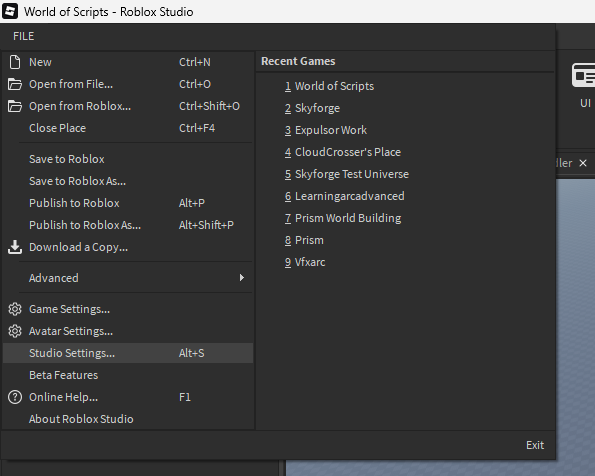Click Open from File... label

71,84
